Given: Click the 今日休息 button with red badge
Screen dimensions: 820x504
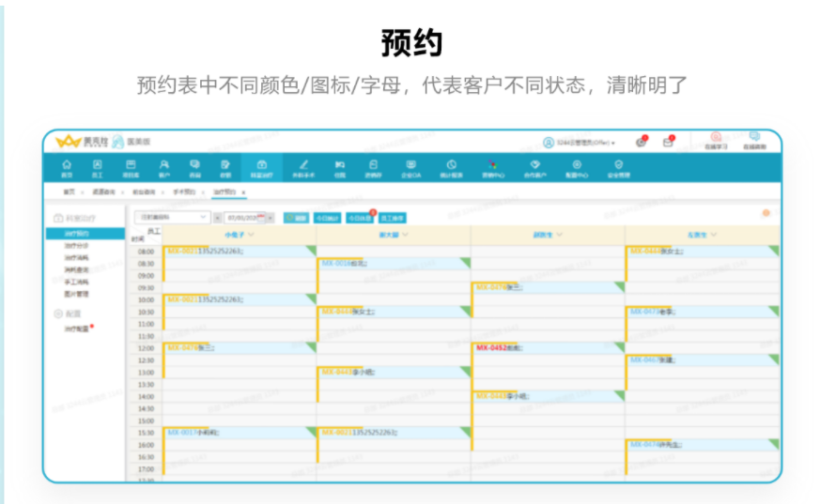Looking at the screenshot, I should pos(360,218).
